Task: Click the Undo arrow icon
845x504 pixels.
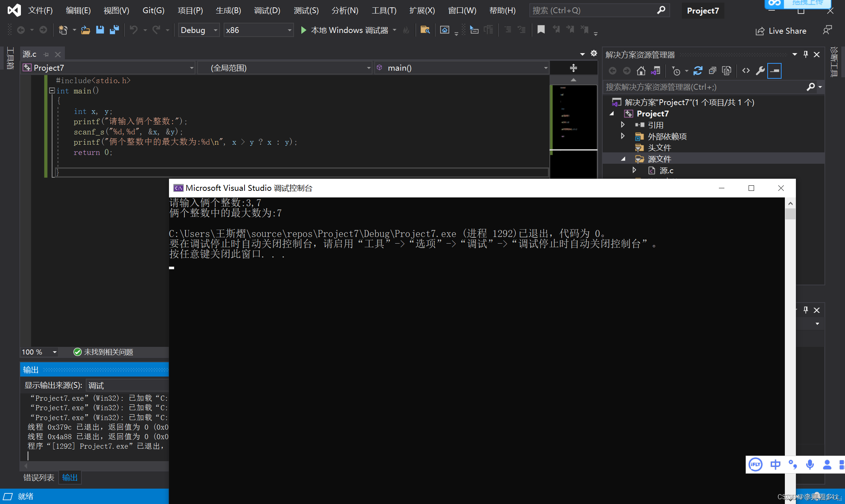Action: pos(134,30)
